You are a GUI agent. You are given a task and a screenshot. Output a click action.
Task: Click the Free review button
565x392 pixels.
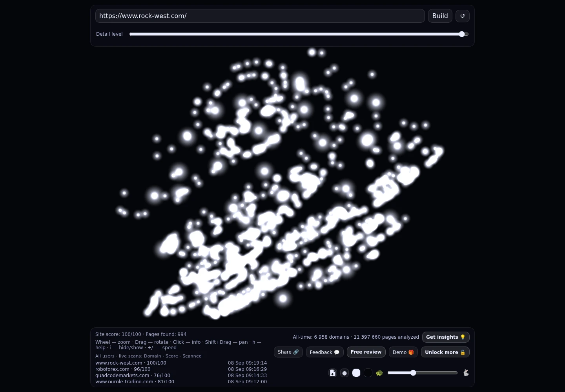[x=366, y=352]
